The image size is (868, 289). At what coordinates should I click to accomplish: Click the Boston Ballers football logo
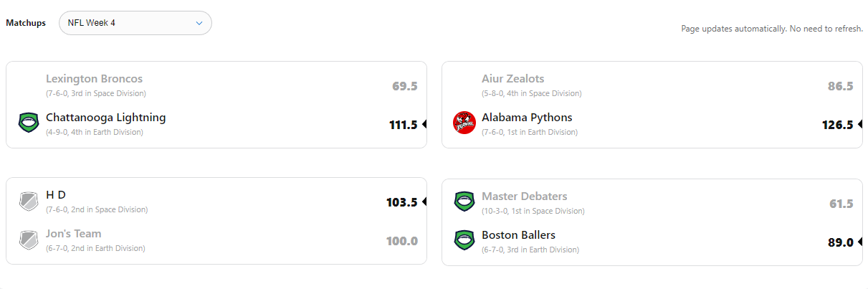[x=464, y=240]
